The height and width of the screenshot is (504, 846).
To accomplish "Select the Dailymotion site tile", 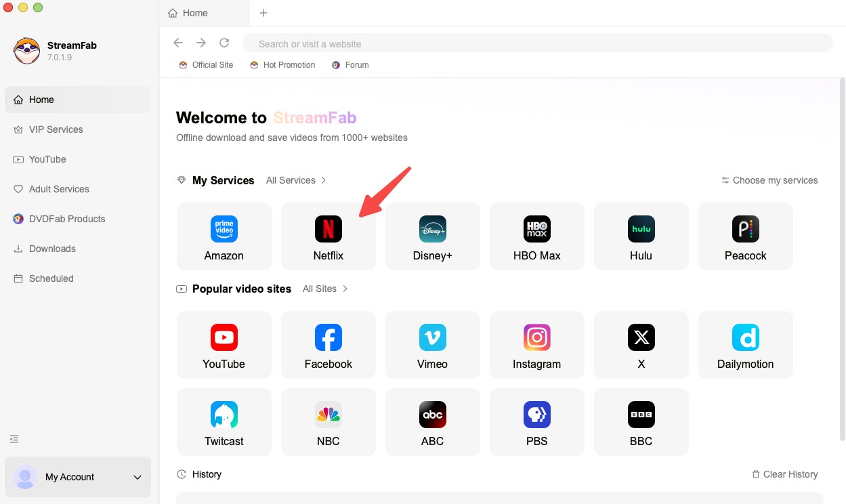I will 745,344.
